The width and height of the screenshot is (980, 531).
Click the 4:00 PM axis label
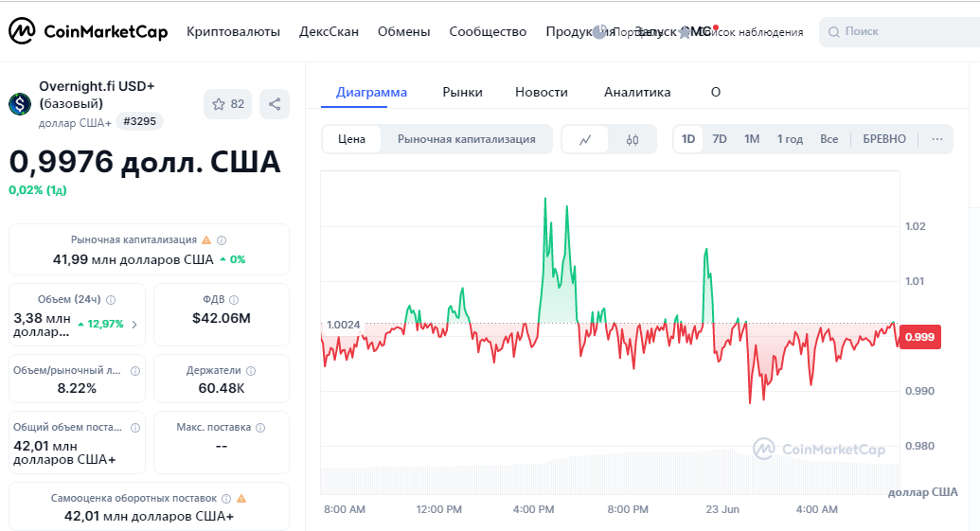(533, 510)
